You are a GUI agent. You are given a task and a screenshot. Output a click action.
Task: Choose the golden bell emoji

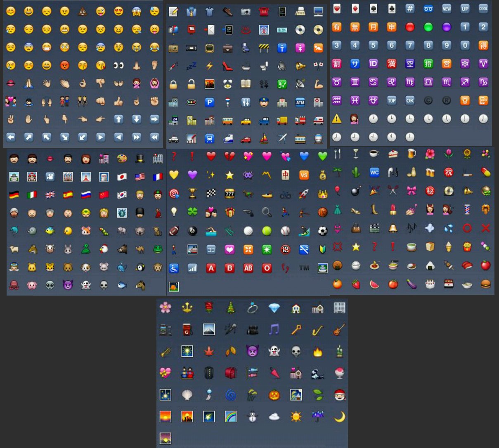(393, 228)
